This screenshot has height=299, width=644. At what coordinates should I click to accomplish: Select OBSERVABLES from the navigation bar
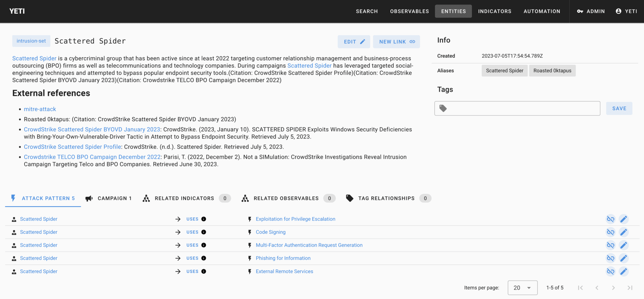coord(409,11)
